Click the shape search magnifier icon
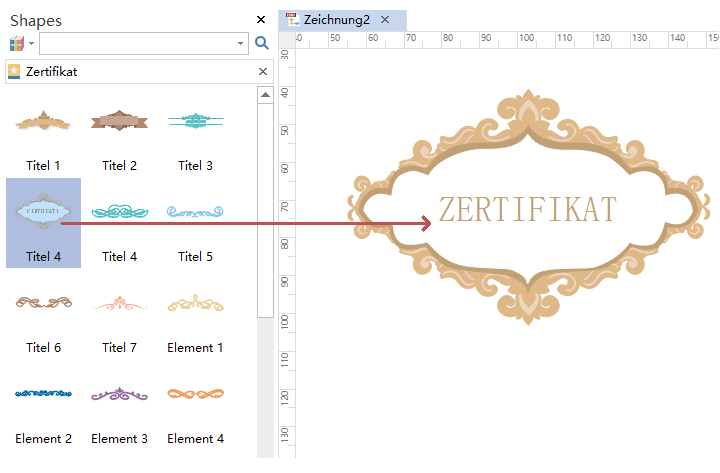 point(262,43)
